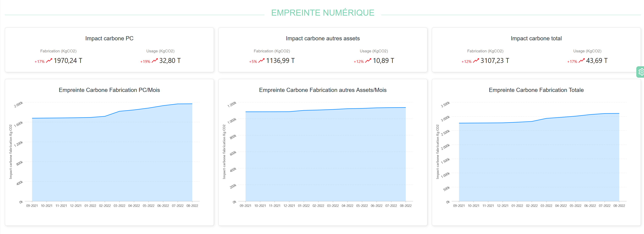
Task: Click the trend arrow next to 43,69 T
Action: [581, 61]
